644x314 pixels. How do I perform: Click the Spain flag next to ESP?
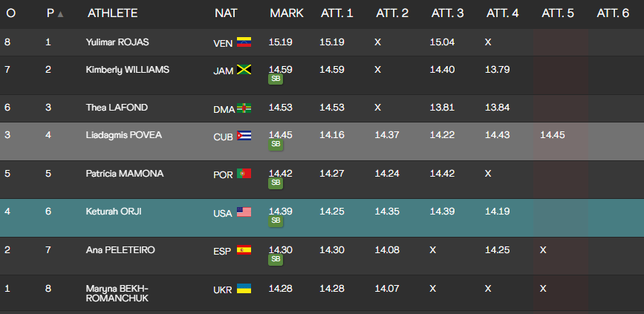(x=244, y=250)
